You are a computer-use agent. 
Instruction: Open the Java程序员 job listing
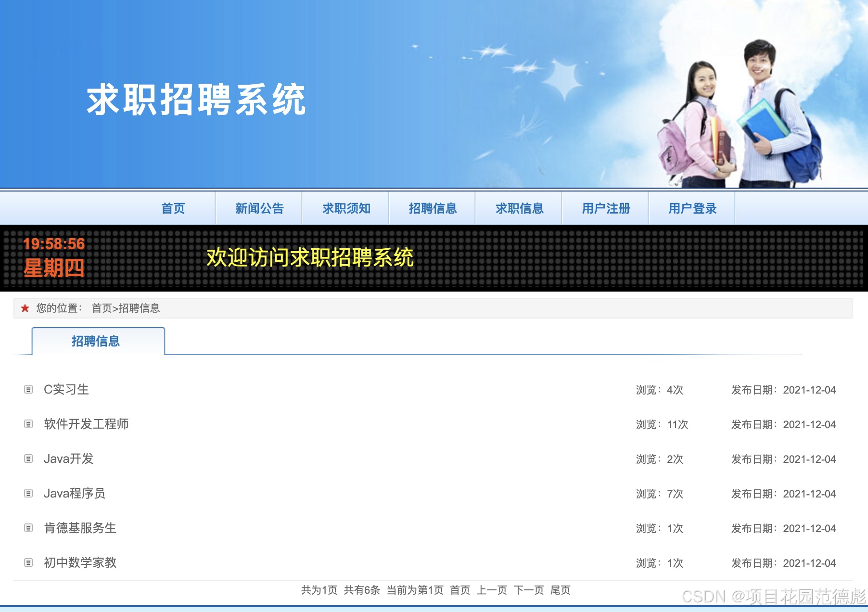74,493
